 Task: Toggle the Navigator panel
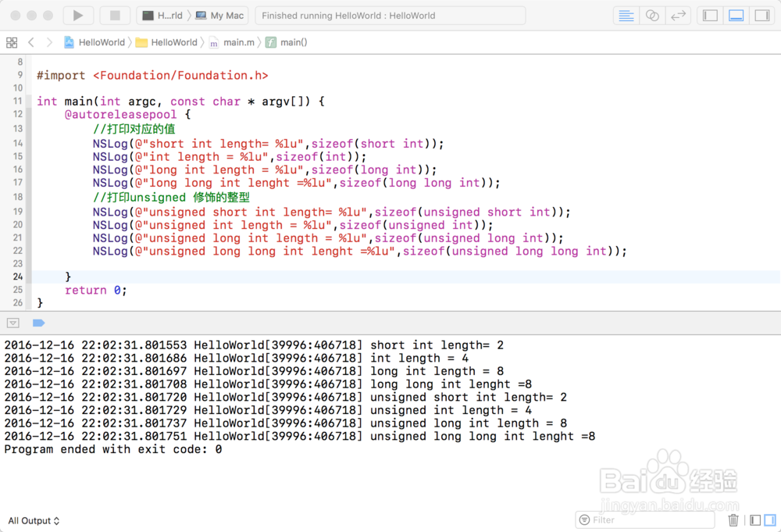pyautogui.click(x=710, y=16)
